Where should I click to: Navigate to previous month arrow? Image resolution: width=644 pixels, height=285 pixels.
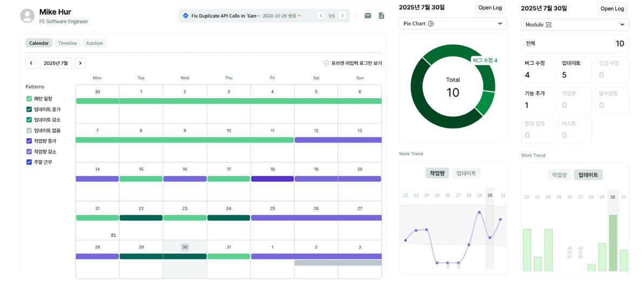(31, 63)
